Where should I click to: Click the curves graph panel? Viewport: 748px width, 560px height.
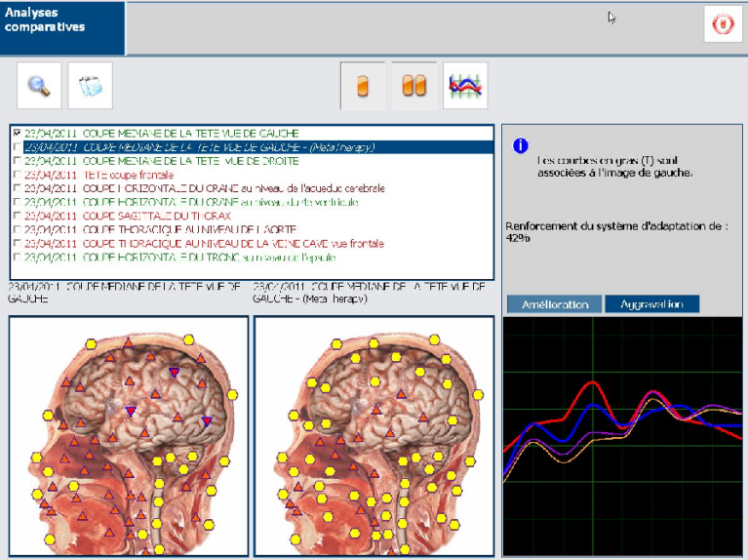623,436
